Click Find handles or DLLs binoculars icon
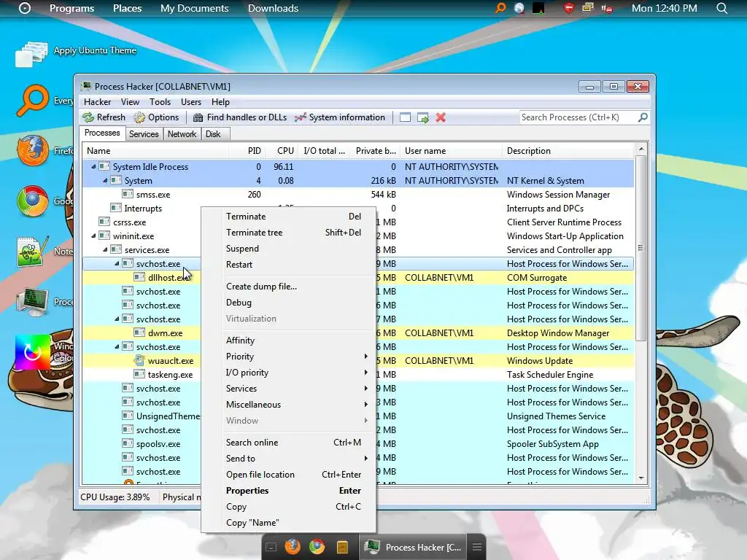 [x=198, y=117]
